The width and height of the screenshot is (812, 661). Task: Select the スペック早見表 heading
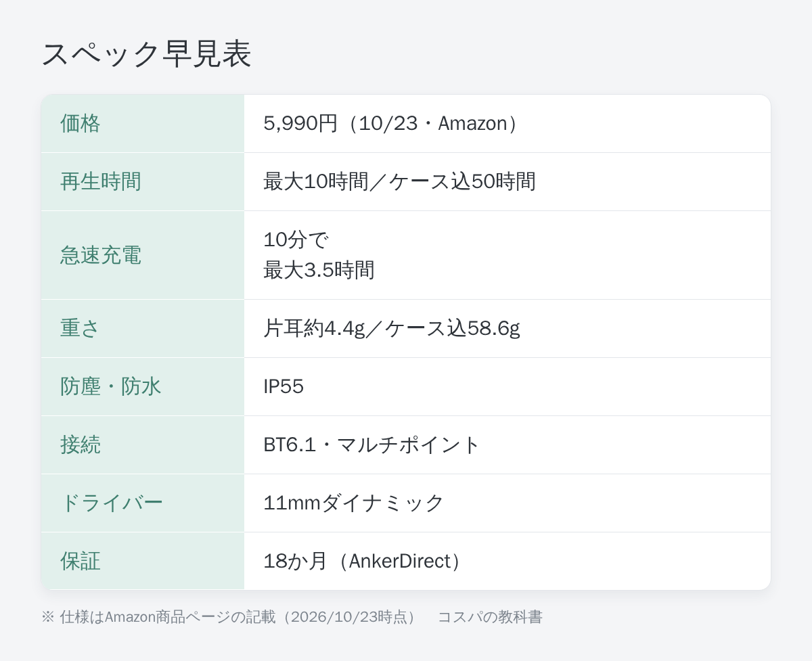[x=146, y=54]
